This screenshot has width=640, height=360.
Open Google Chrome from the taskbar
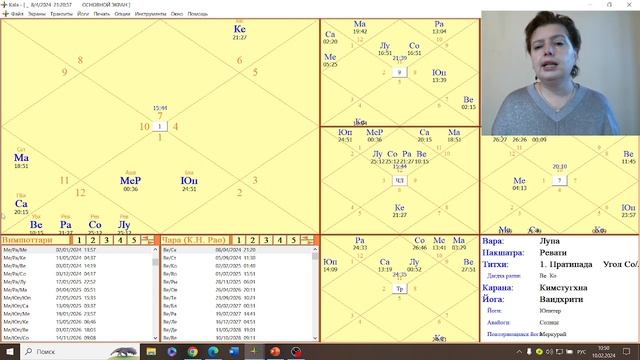pyautogui.click(x=193, y=351)
